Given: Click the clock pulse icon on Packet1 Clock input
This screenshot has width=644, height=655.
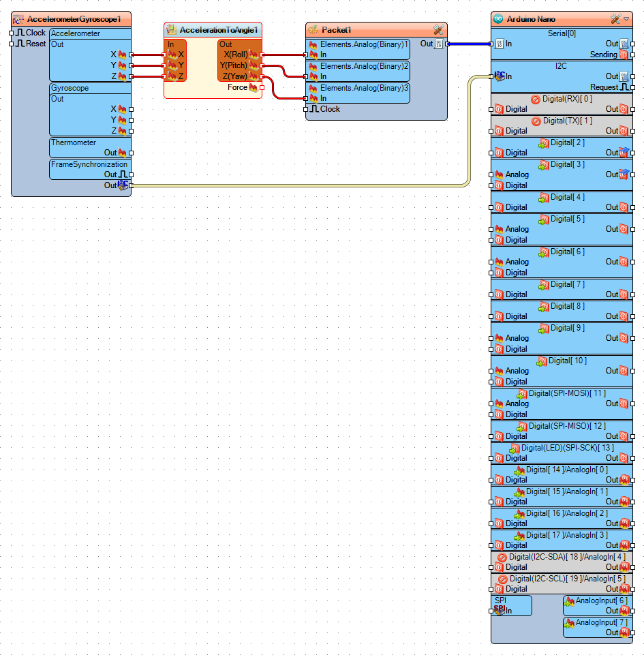Looking at the screenshot, I should tap(314, 109).
